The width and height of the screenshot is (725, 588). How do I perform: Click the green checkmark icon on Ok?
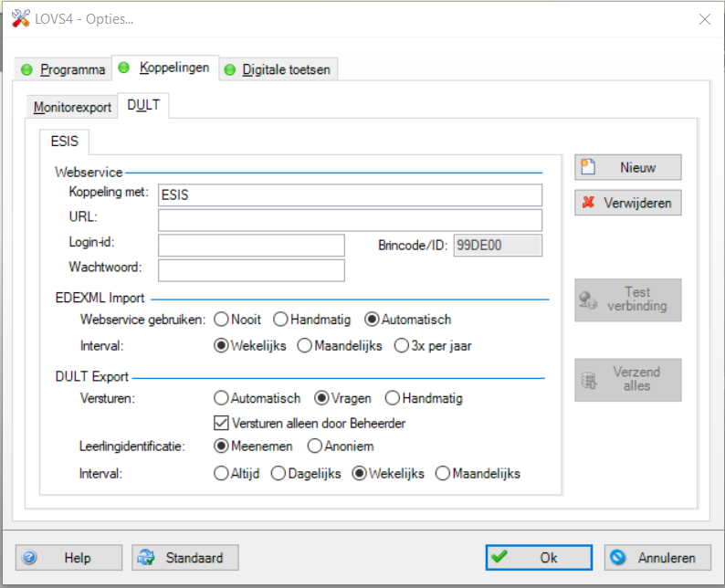(x=499, y=556)
